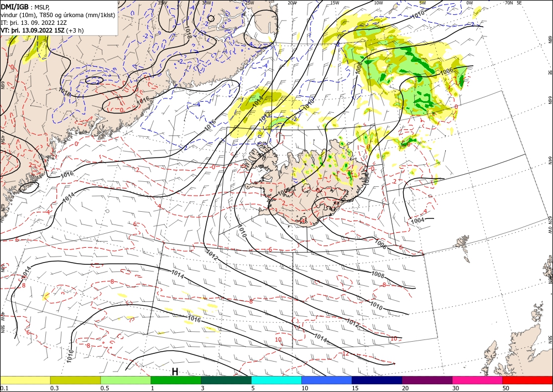Select the green 1–3 legend swatch
Screen dimensions: 553x392
click(x=176, y=380)
